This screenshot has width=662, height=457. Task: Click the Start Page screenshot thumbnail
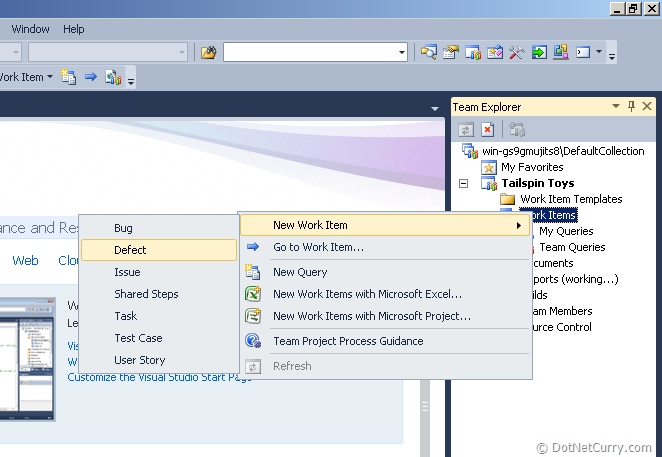tap(27, 359)
